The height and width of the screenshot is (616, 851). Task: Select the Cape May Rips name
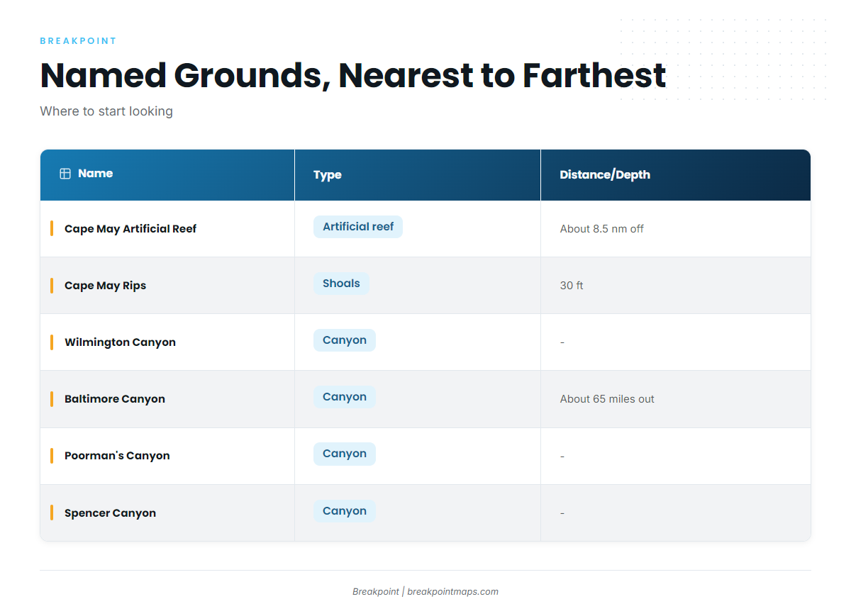pos(105,286)
